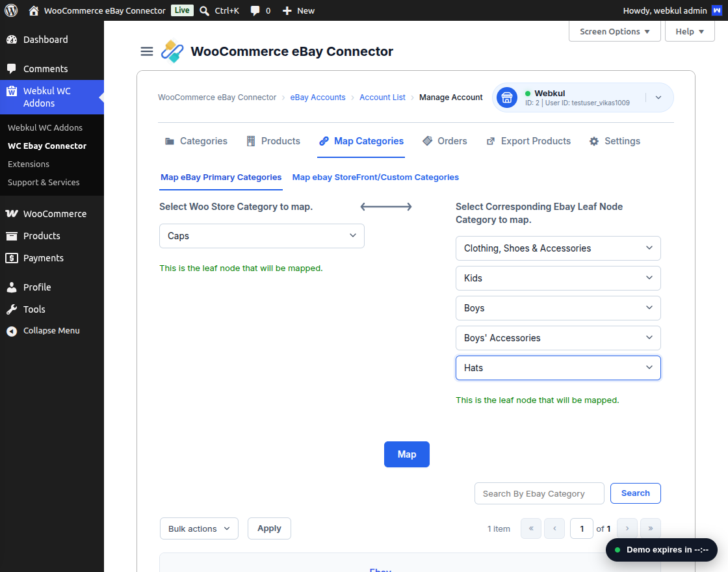Switch to the Products tab

[274, 141]
